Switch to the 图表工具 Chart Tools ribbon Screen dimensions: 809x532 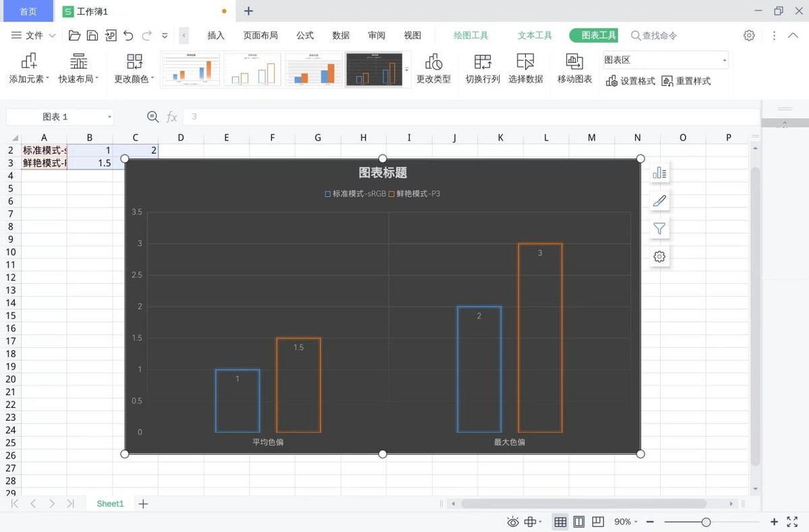coord(599,35)
